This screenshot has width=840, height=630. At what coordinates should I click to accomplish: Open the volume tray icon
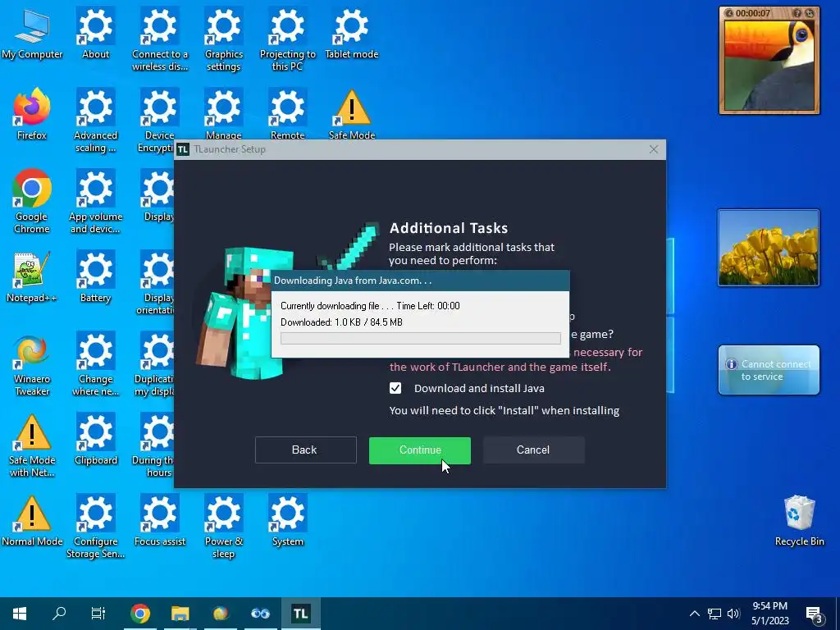pyautogui.click(x=733, y=614)
